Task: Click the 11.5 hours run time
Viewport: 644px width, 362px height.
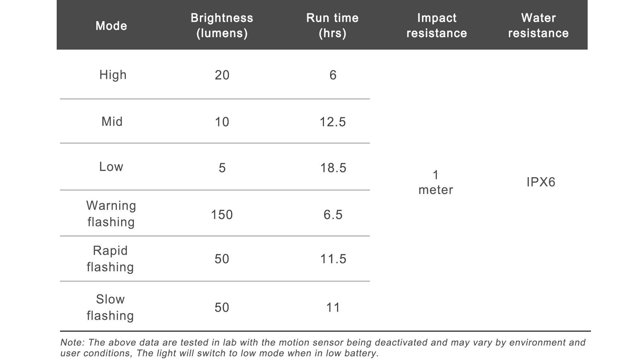Action: (x=333, y=259)
